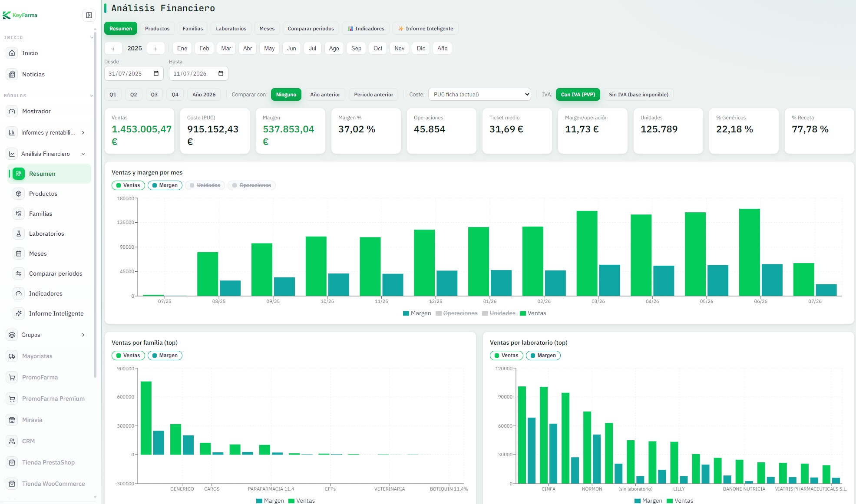Viewport: 856px width, 504px height.
Task: Open the Coste PUC ficha dropdown
Action: click(479, 95)
